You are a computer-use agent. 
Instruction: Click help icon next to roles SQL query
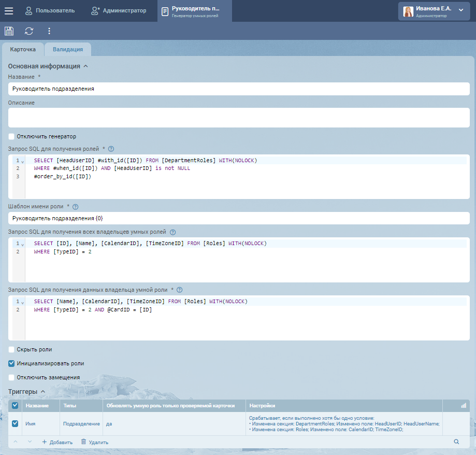(x=111, y=149)
